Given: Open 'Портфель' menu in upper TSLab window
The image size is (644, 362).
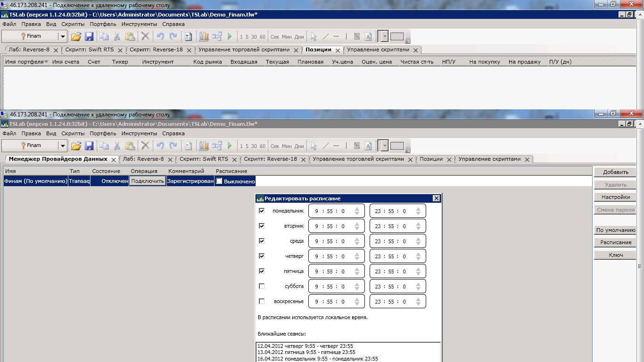Looking at the screenshot, I should click(x=103, y=24).
